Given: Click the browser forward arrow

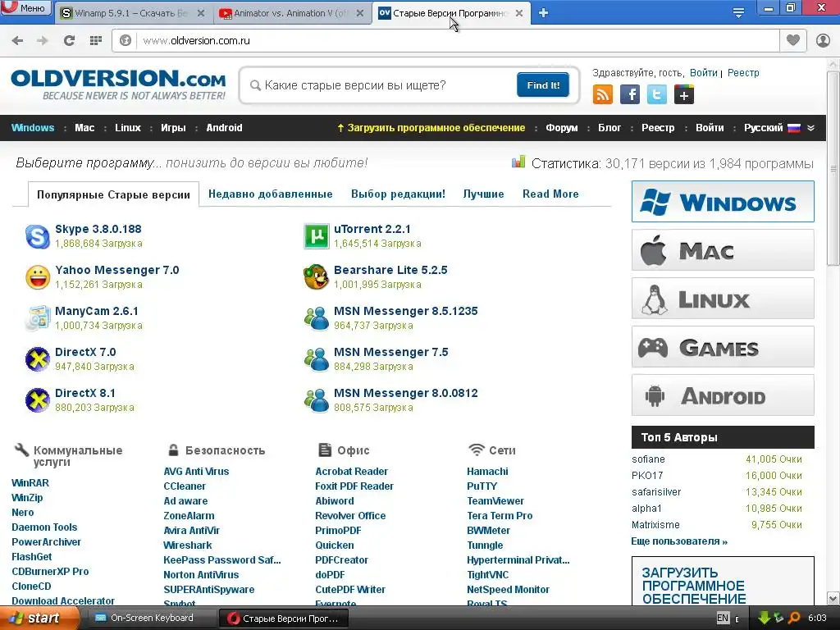Looking at the screenshot, I should tap(43, 41).
